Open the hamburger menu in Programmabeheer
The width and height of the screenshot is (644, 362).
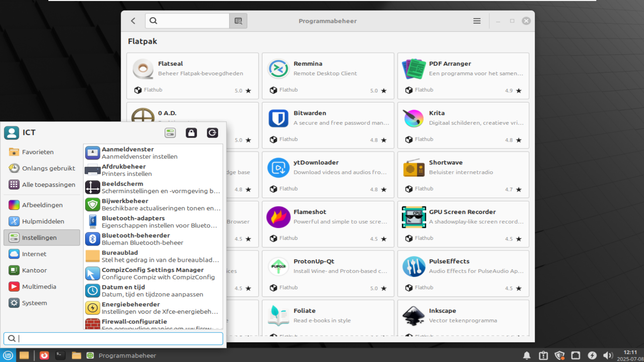pos(477,21)
